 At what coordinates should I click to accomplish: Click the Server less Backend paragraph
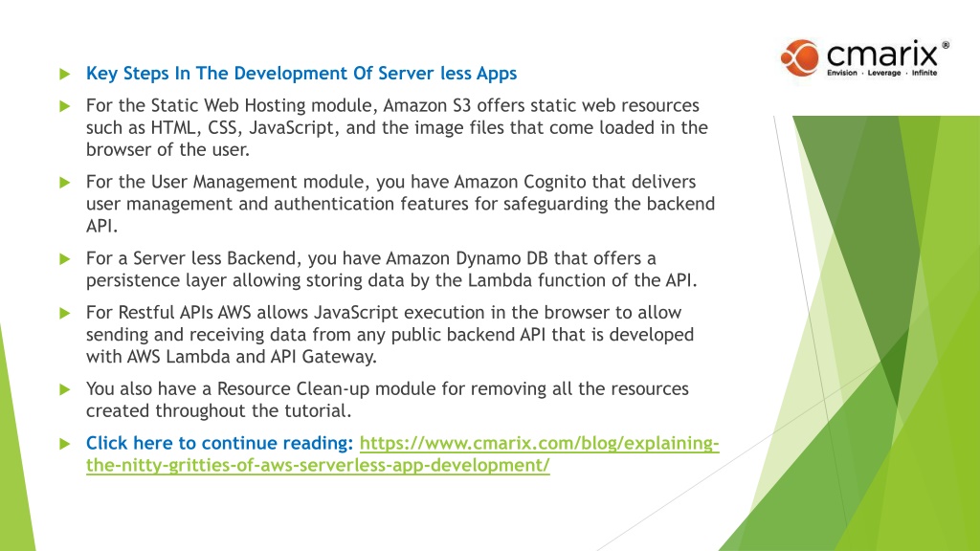[x=391, y=269]
